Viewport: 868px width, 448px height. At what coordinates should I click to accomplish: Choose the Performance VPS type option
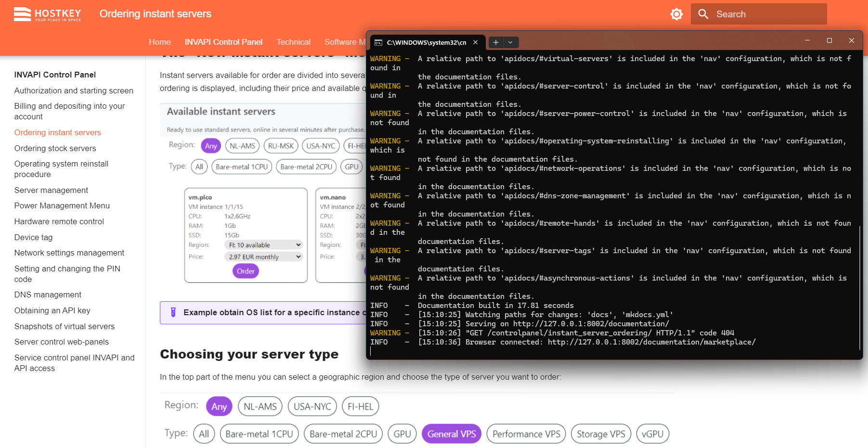[526, 434]
